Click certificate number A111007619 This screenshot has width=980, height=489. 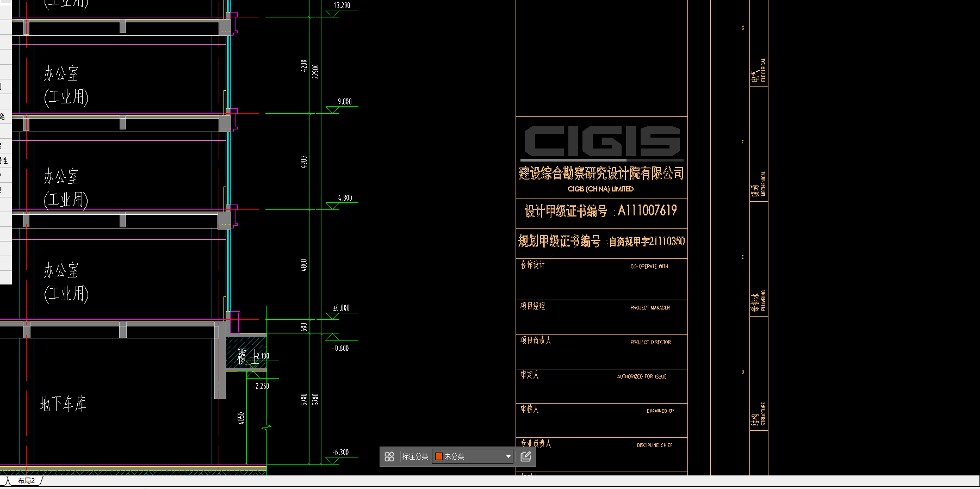[x=647, y=211]
